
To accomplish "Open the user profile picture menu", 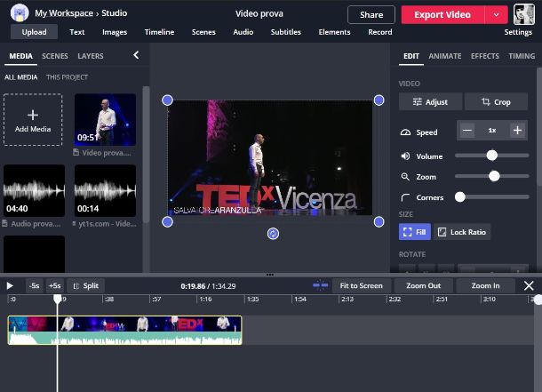I will (x=523, y=14).
